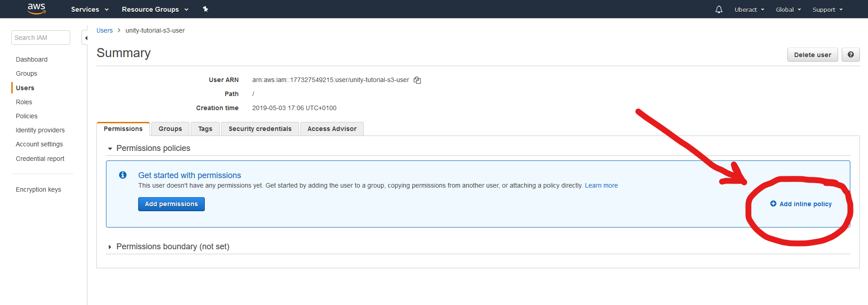Click the pin shortcut icon in the navbar
The width and height of the screenshot is (868, 305).
[x=205, y=9]
